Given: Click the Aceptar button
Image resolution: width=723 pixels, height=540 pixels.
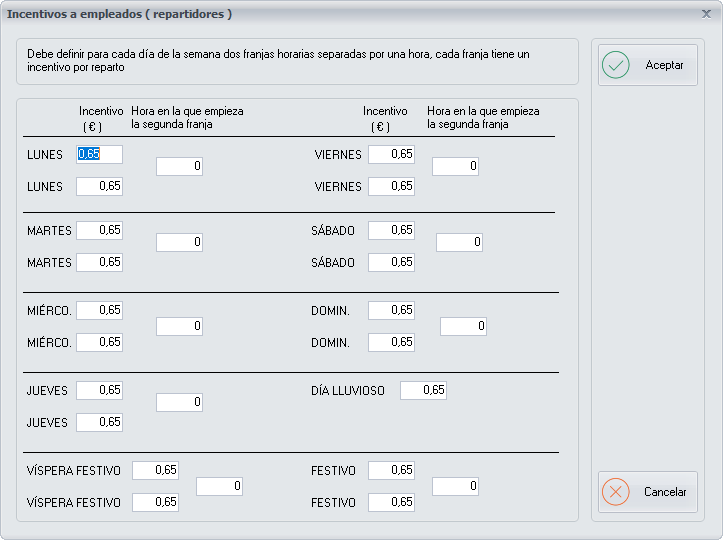Looking at the screenshot, I should click(x=647, y=65).
